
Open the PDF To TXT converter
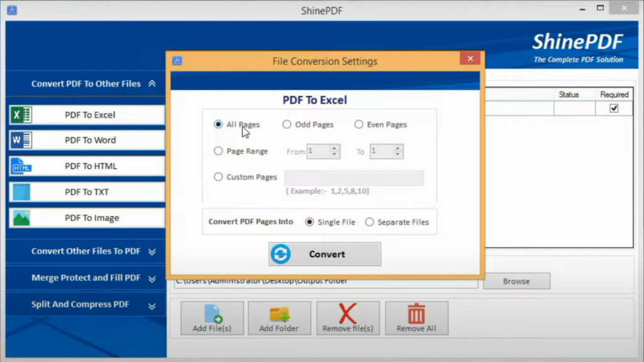87,192
